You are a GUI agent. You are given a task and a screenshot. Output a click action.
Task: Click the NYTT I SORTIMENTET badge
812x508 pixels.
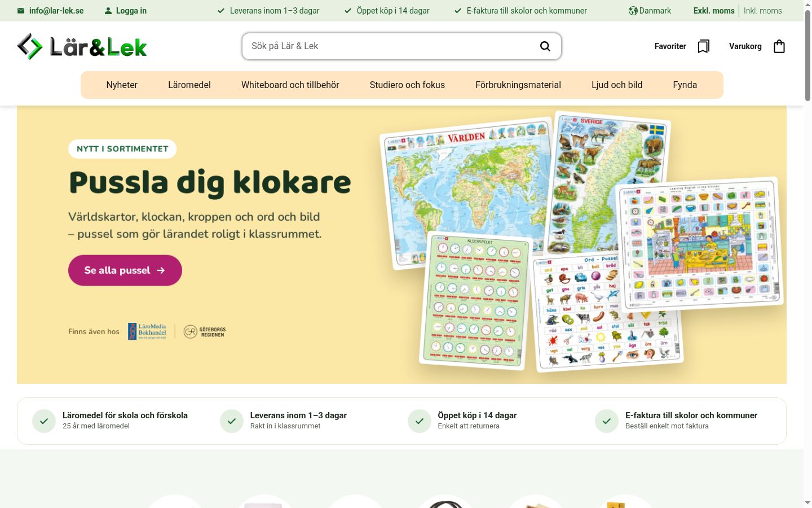pyautogui.click(x=122, y=149)
